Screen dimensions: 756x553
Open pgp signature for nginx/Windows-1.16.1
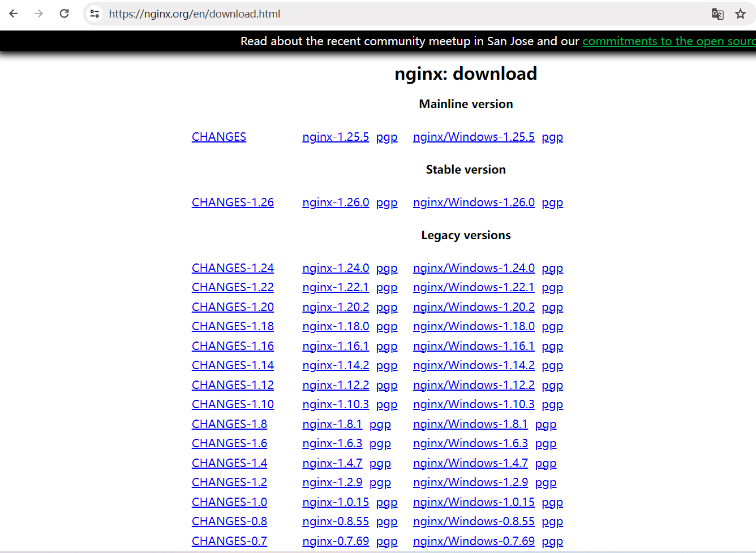click(x=552, y=347)
